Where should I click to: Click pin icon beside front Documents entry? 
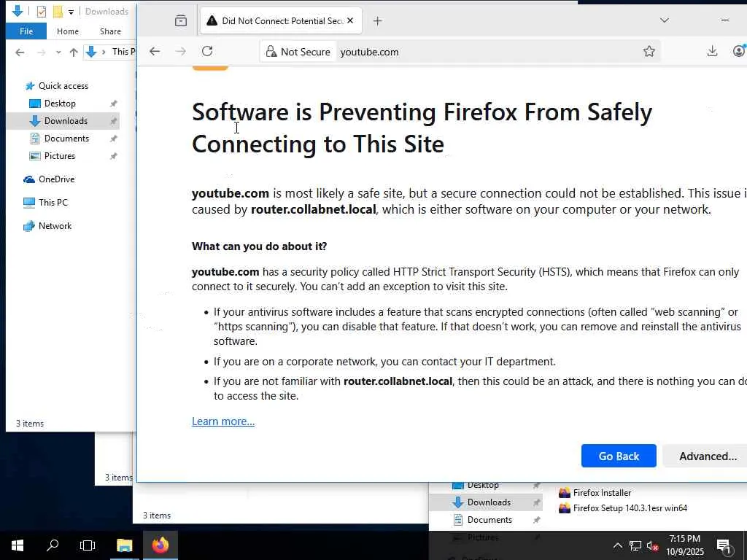[113, 139]
